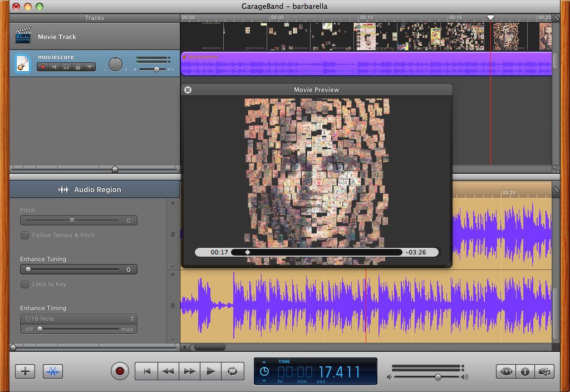Switch LCD mode with the down arrow
This screenshot has width=570, height=392.
click(264, 381)
